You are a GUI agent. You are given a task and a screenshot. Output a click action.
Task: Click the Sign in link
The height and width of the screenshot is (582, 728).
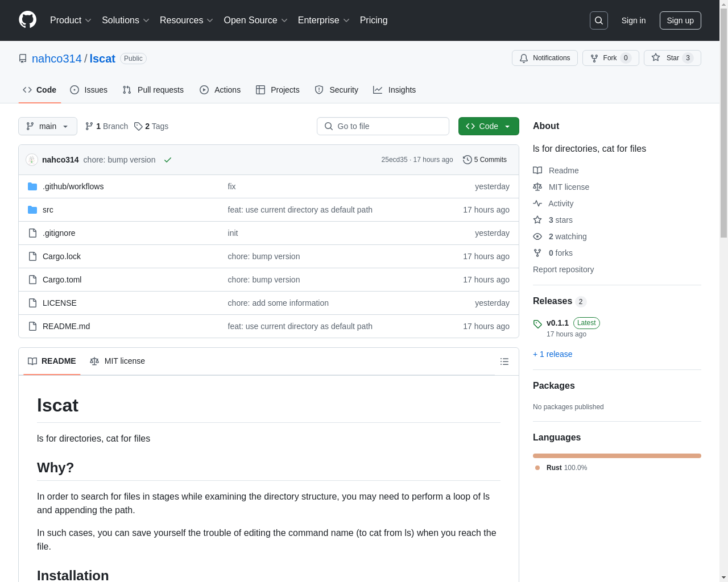(634, 20)
